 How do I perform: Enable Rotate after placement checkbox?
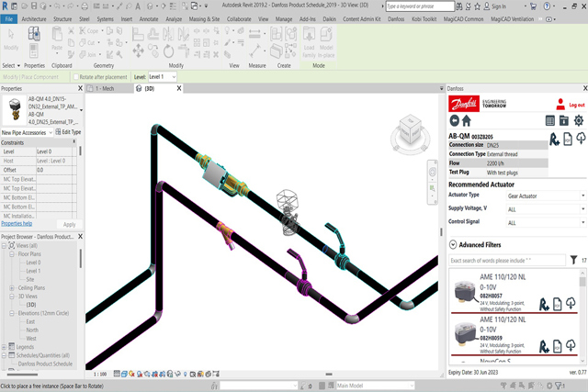coord(74,77)
